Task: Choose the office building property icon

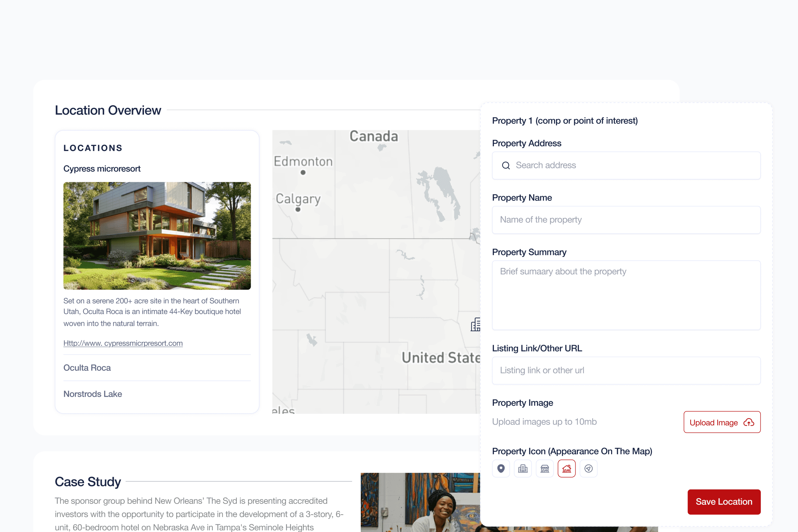Action: [x=523, y=468]
